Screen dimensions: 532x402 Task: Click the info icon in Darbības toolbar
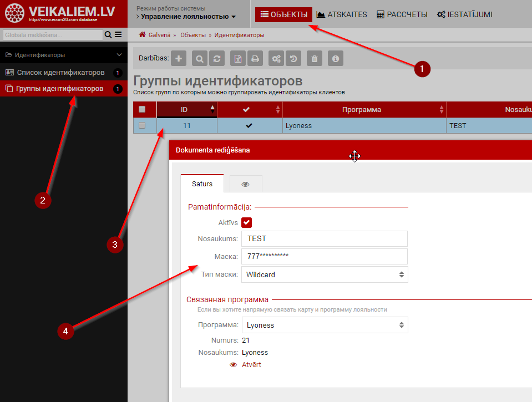point(335,58)
